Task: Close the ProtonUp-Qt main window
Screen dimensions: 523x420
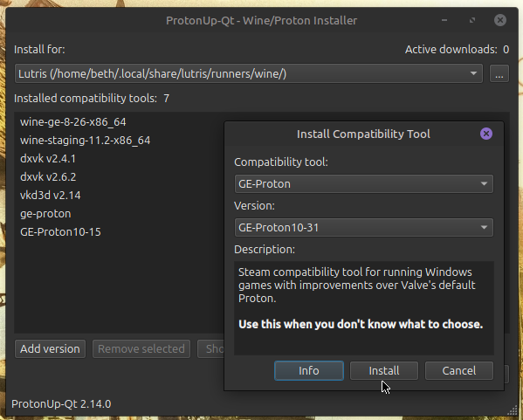Action: pos(500,20)
